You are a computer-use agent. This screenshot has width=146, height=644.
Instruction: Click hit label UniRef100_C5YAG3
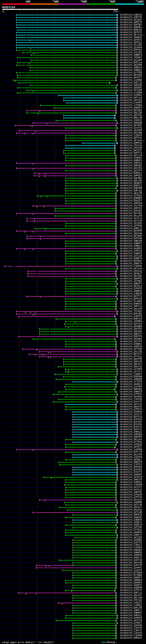tap(131, 311)
